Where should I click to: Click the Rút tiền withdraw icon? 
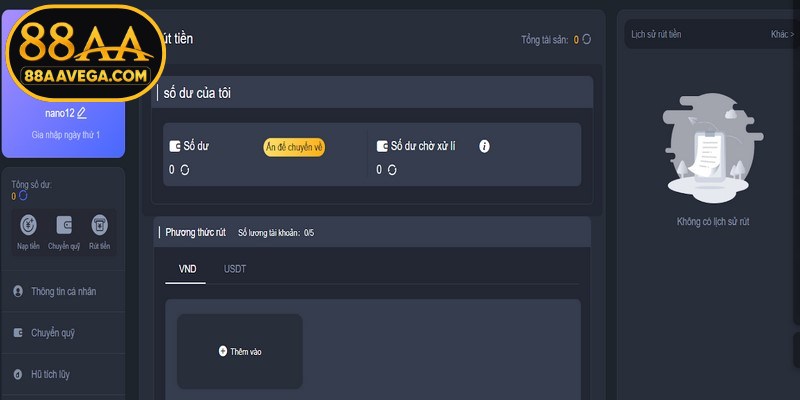[99, 225]
